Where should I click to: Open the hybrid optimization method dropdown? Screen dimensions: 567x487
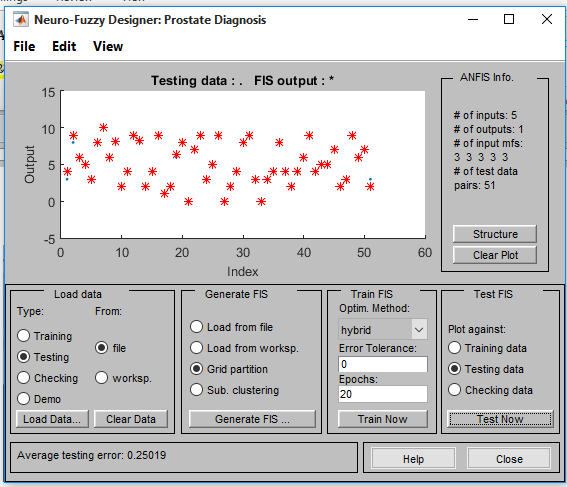(383, 329)
